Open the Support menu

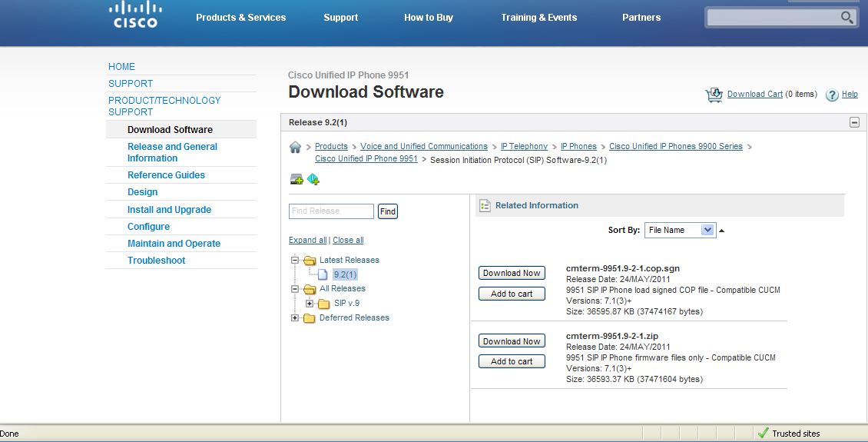340,18
